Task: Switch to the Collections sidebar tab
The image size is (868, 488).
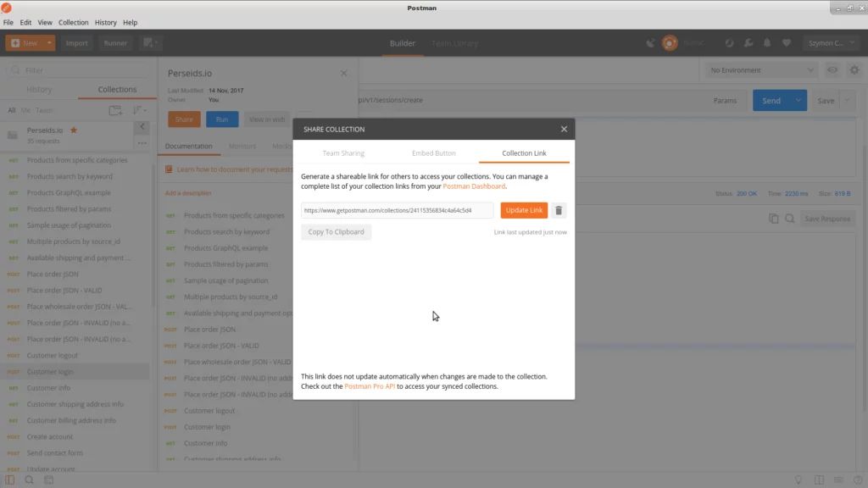Action: [x=117, y=89]
